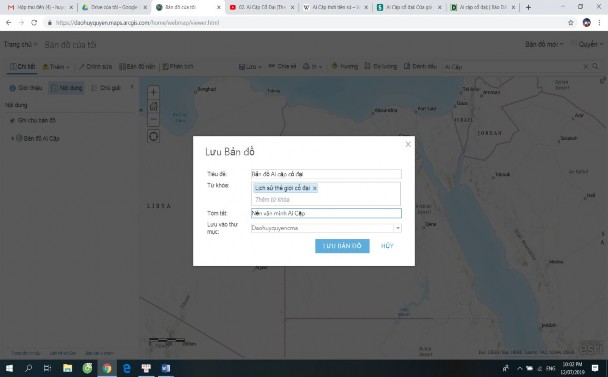Open File Explorer from taskbar

67,368
